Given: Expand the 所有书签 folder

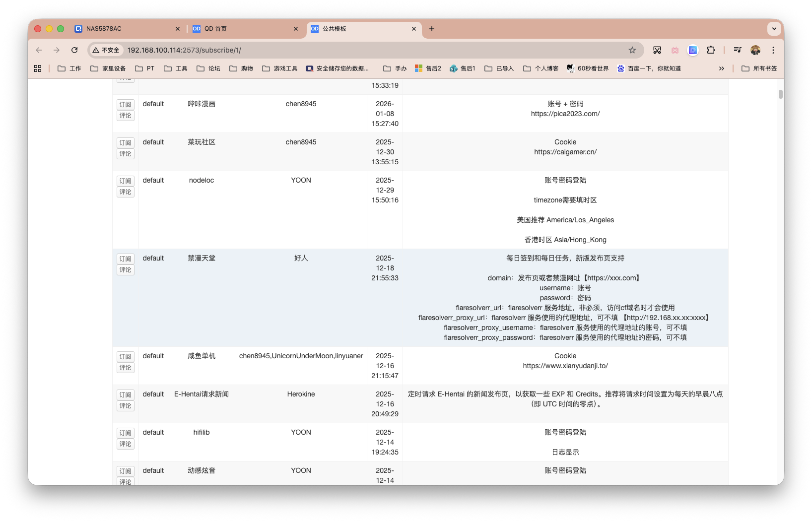Looking at the screenshot, I should pyautogui.click(x=759, y=68).
